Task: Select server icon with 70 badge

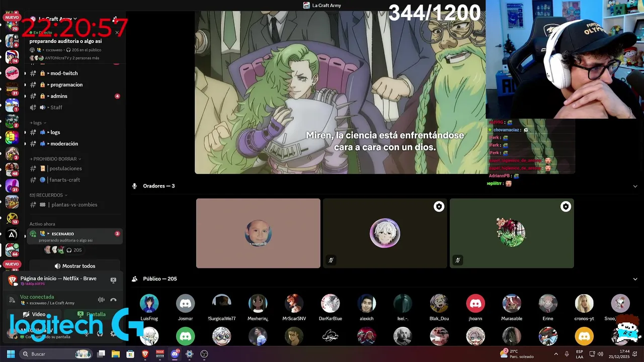Action: (12, 25)
